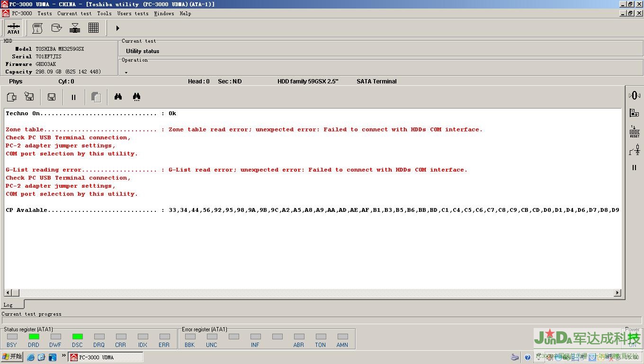Open the grid table toolbar icon
This screenshot has width=644, height=364.
(93, 28)
